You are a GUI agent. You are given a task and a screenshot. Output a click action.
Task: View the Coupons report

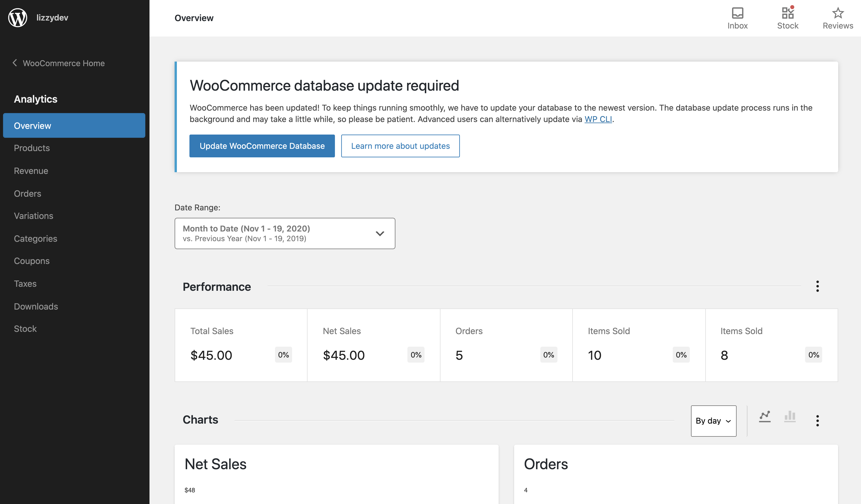pos(31,261)
